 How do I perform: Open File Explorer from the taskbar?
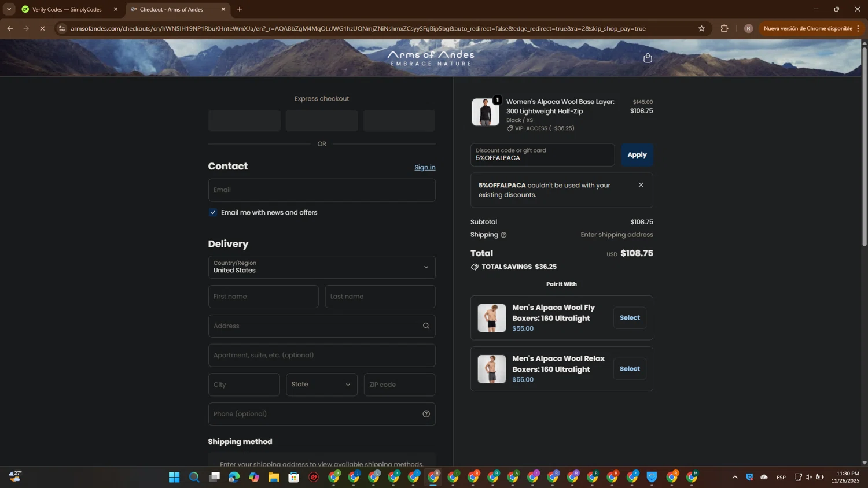(274, 477)
